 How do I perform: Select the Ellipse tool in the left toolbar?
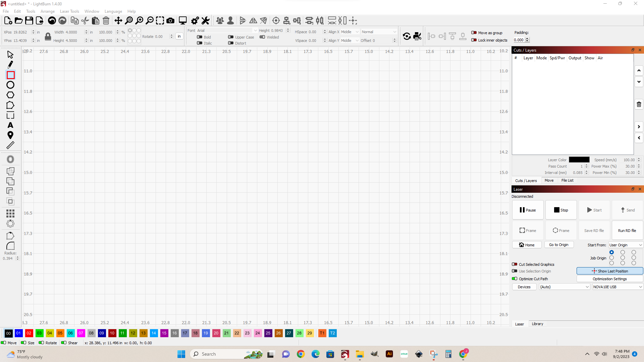(x=10, y=85)
